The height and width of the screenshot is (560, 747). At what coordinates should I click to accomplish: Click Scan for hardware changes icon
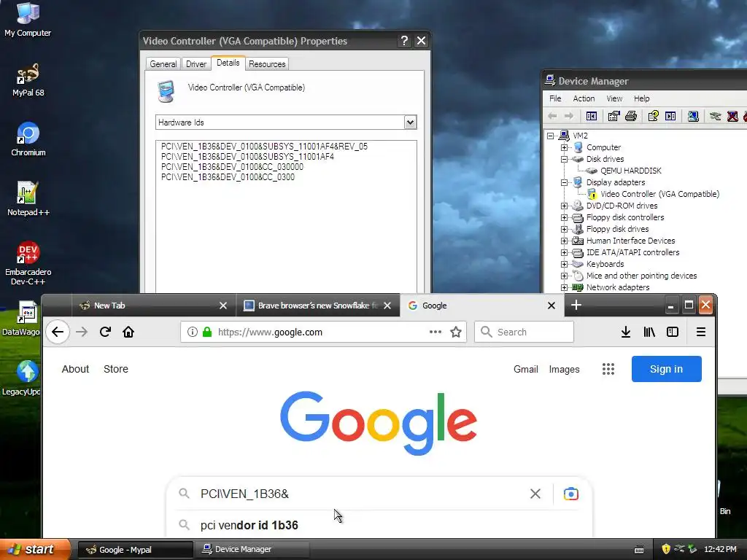coord(693,116)
